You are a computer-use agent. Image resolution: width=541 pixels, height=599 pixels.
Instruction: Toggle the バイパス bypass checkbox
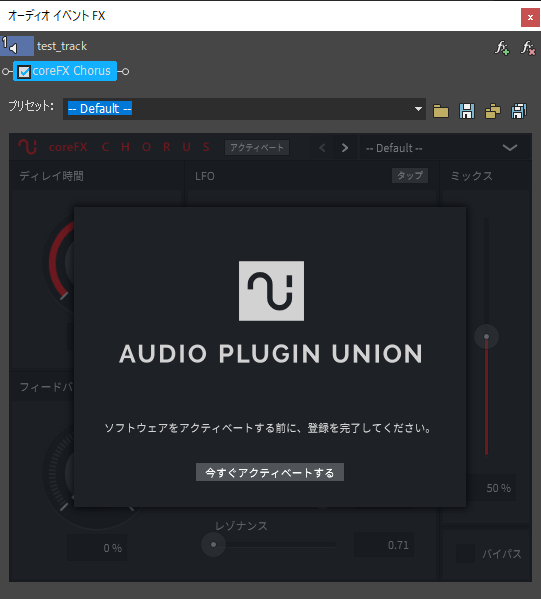click(x=465, y=554)
